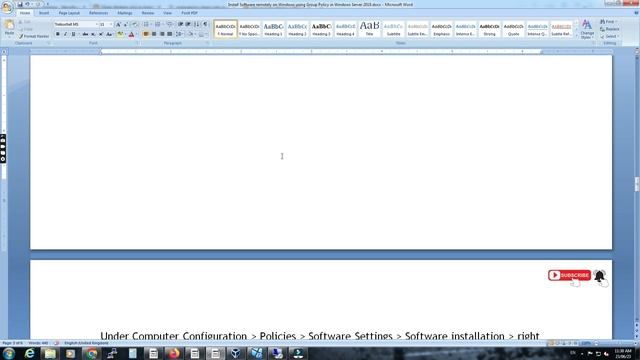Apply the Quote style

point(513,29)
